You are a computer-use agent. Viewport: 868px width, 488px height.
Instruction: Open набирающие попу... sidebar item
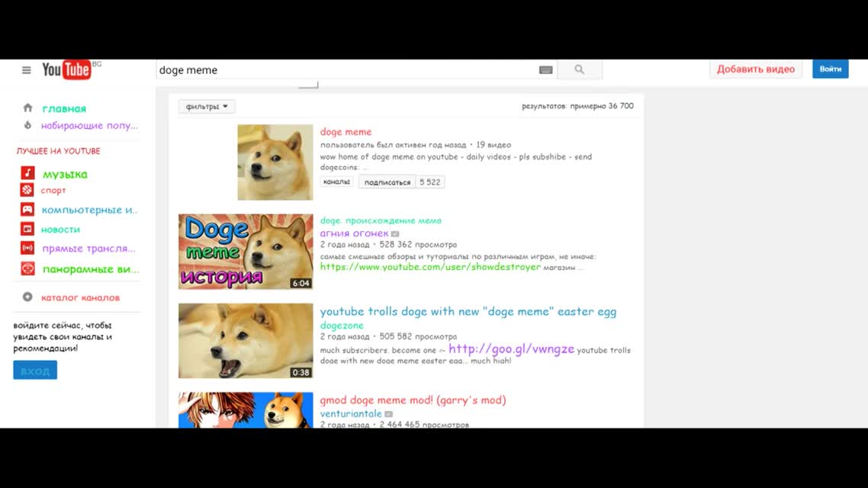pos(89,126)
